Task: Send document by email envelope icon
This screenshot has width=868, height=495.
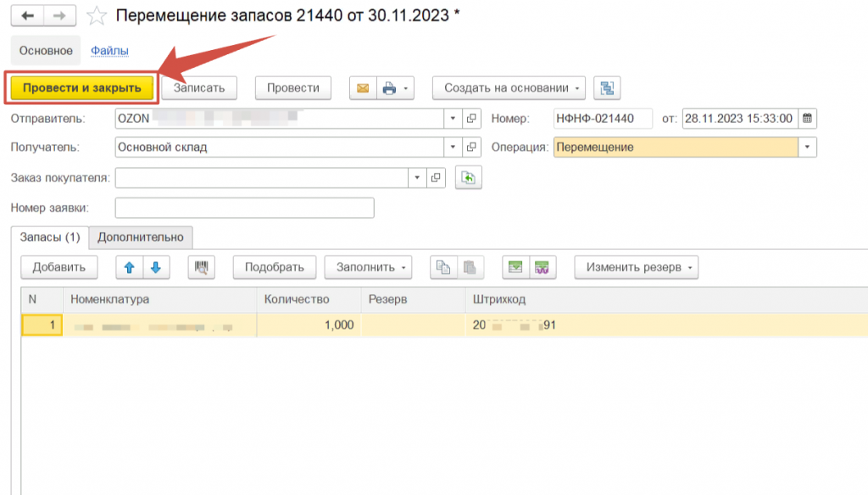Action: click(363, 88)
